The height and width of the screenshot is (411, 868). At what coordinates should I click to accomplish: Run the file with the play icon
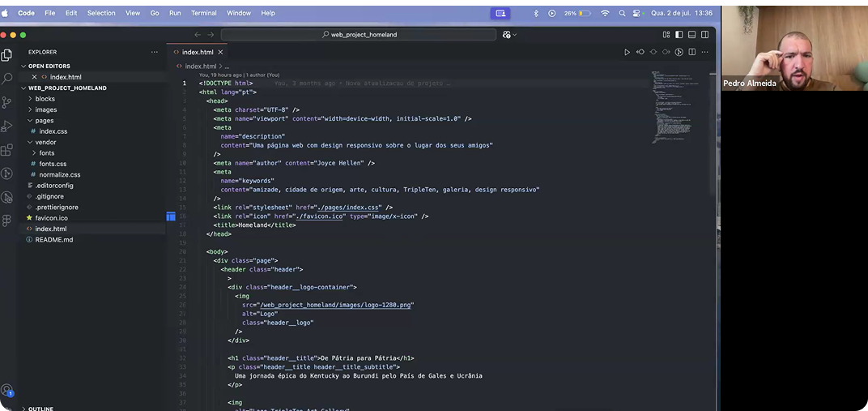tap(627, 52)
